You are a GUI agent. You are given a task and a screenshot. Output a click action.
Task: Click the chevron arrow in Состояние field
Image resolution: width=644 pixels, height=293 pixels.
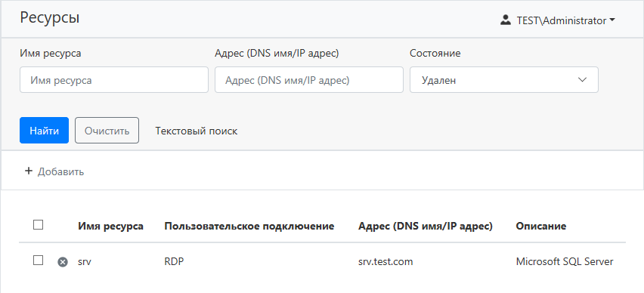[582, 79]
